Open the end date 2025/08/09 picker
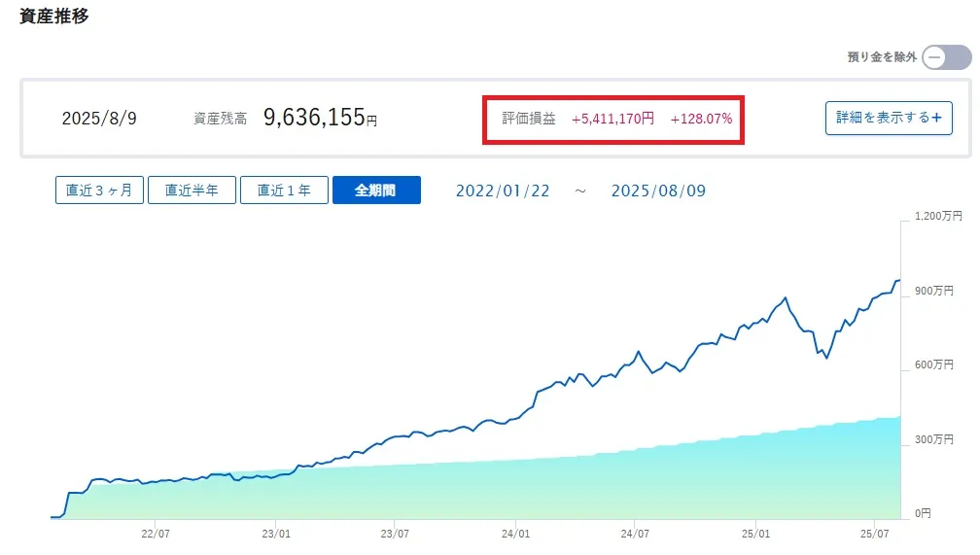This screenshot has height=555, width=980. click(x=658, y=191)
